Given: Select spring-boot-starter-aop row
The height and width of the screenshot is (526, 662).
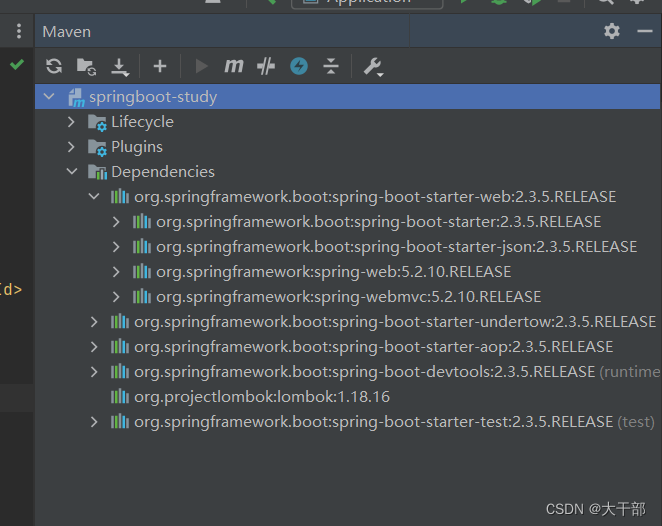Looking at the screenshot, I should [347, 347].
